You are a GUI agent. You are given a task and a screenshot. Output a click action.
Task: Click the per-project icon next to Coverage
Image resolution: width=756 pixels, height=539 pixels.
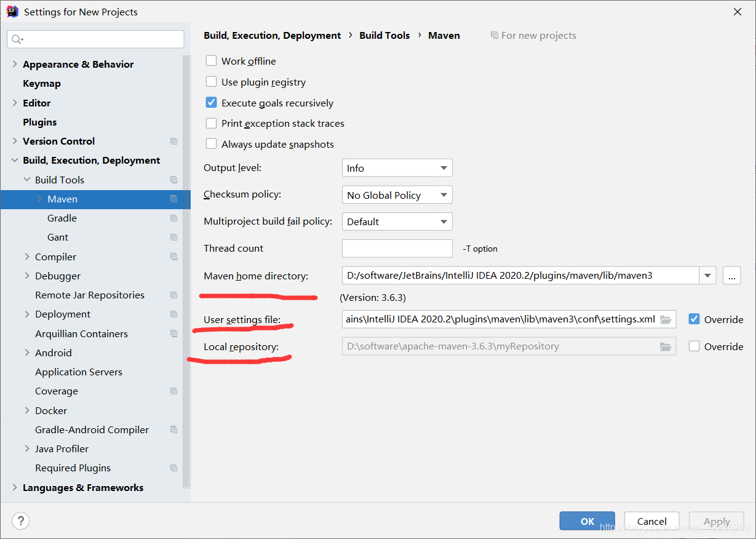click(173, 391)
